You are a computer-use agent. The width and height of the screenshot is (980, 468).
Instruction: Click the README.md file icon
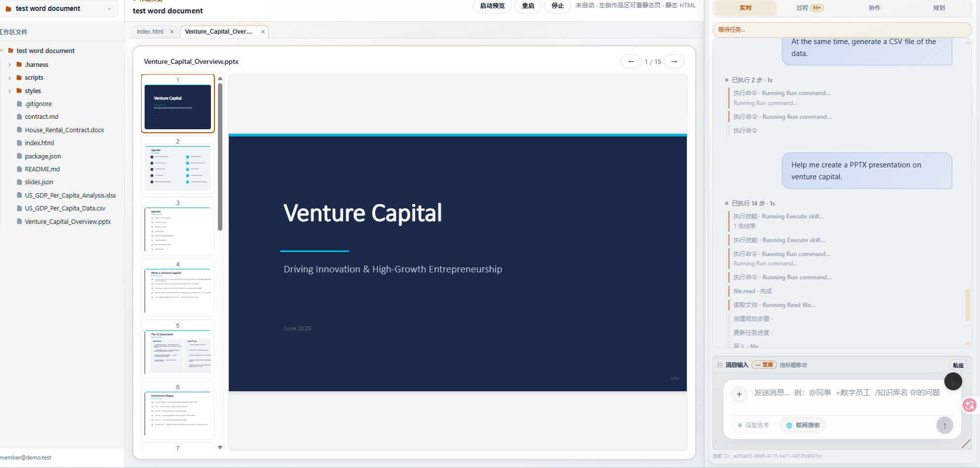[x=19, y=169]
